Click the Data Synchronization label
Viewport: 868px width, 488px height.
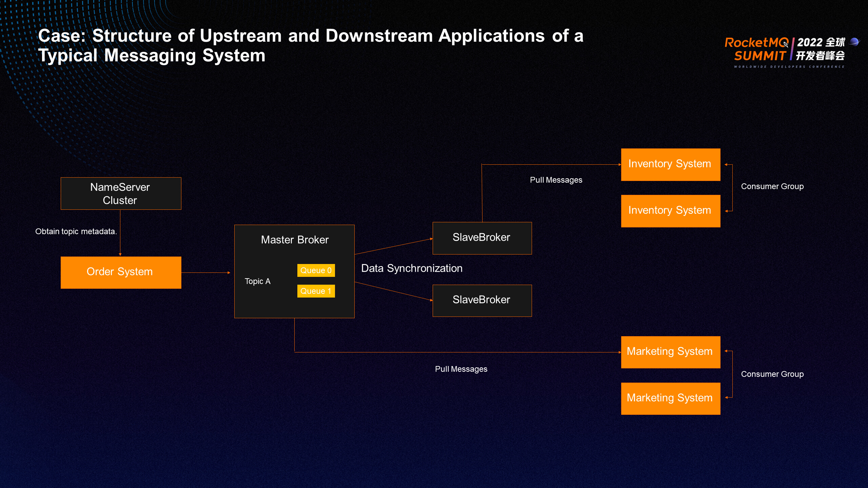[x=412, y=268]
